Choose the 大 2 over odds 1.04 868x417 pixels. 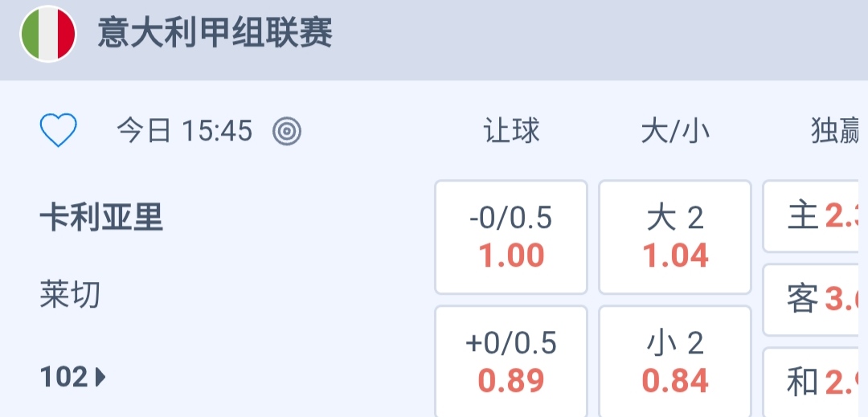point(675,237)
